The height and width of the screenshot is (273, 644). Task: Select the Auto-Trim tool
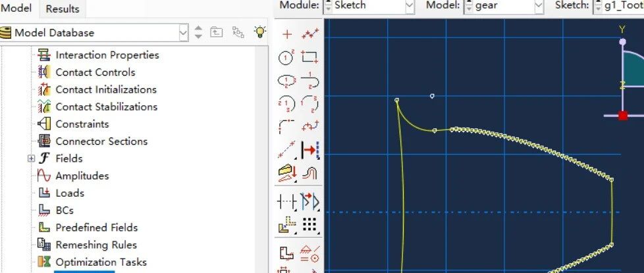(x=286, y=201)
